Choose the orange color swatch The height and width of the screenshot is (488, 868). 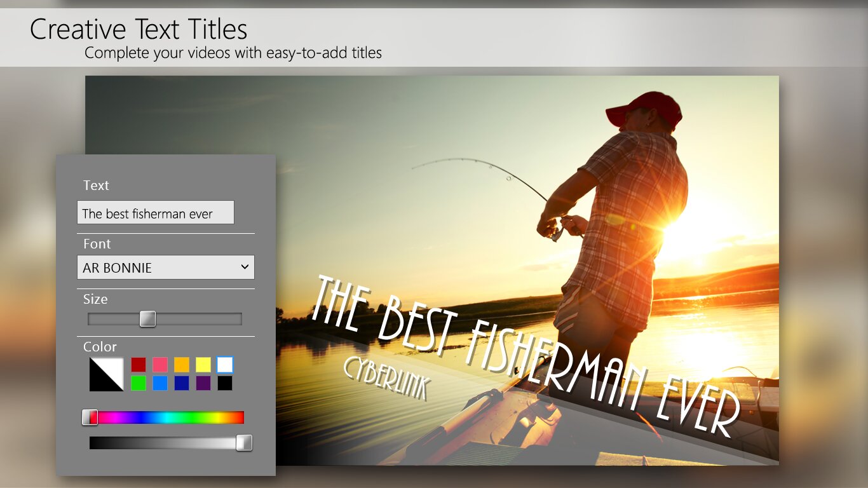coord(182,365)
